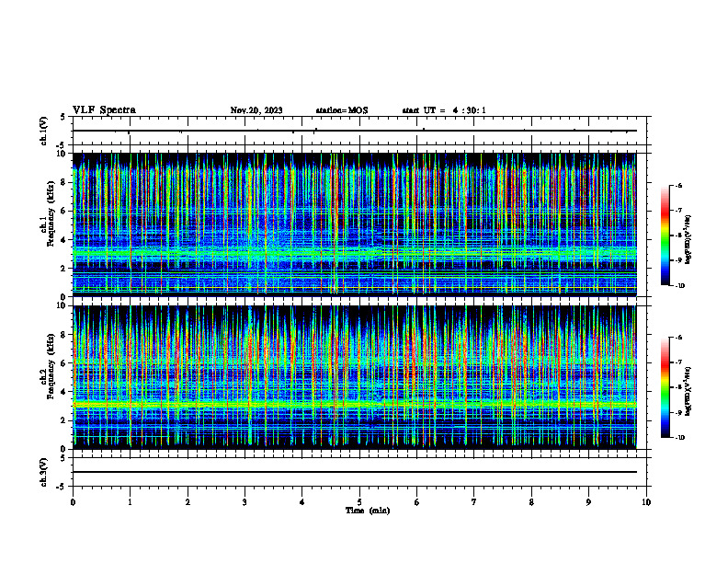Select the "start UT = 4 :30: 1" text
The image size is (728, 563).
pyautogui.click(x=444, y=110)
